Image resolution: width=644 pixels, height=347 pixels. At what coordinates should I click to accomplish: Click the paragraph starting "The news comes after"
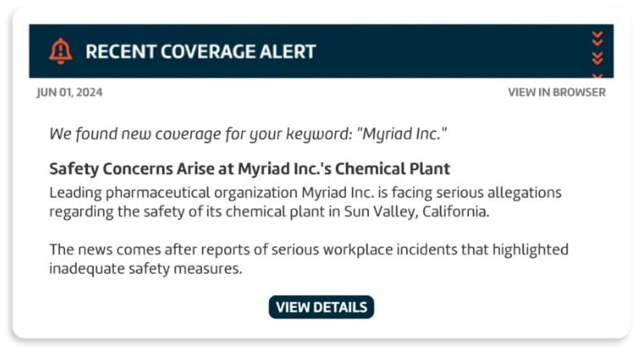pyautogui.click(x=309, y=258)
